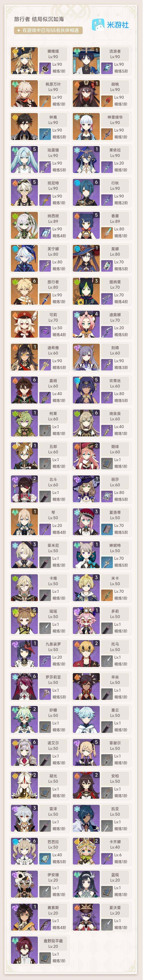Open 芙宁娜's character portrait

click(x=24, y=258)
